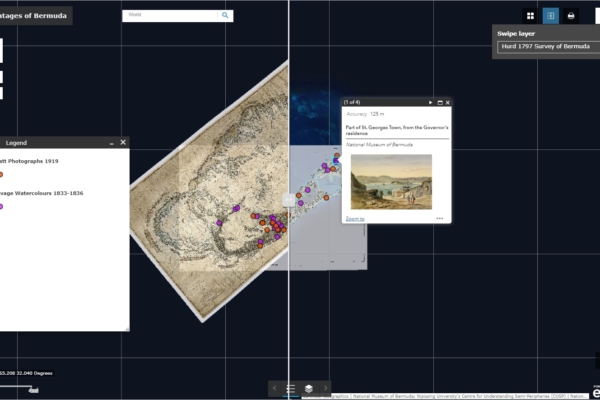Open the layer list stack icon
The height and width of the screenshot is (400, 600).
point(309,388)
